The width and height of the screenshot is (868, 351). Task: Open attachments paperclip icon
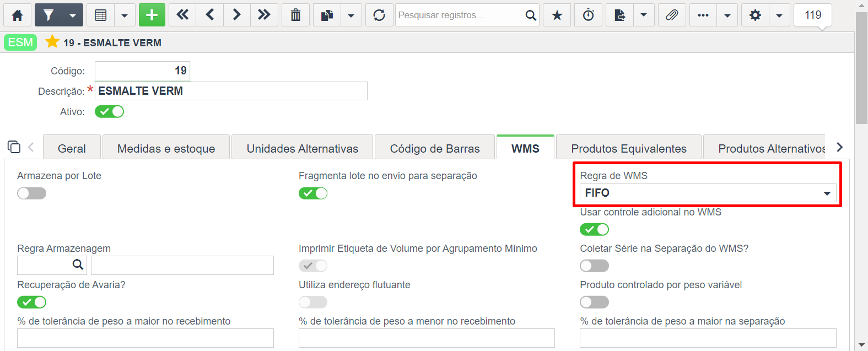pos(672,15)
